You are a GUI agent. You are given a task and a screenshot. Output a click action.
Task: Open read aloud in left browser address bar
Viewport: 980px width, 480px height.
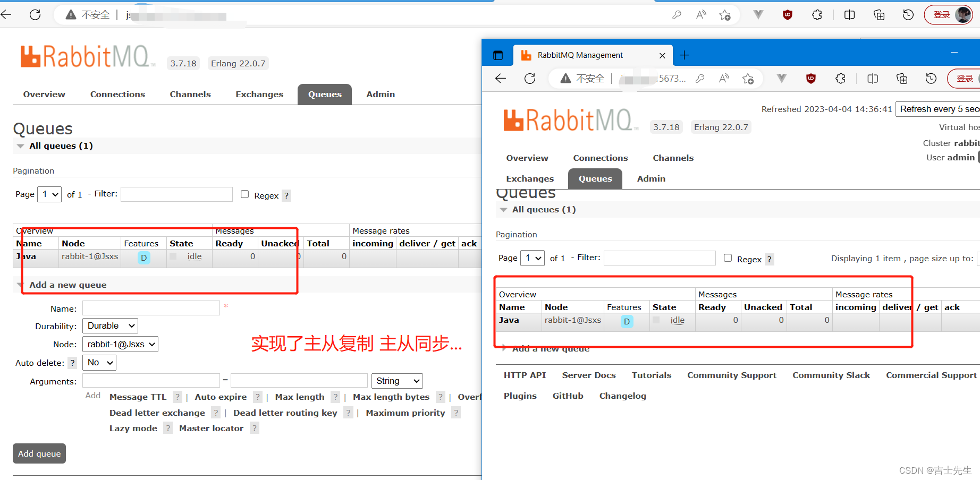(701, 15)
